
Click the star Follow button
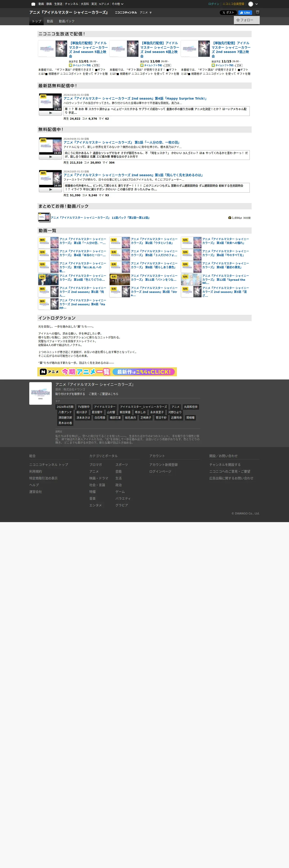click(x=247, y=20)
